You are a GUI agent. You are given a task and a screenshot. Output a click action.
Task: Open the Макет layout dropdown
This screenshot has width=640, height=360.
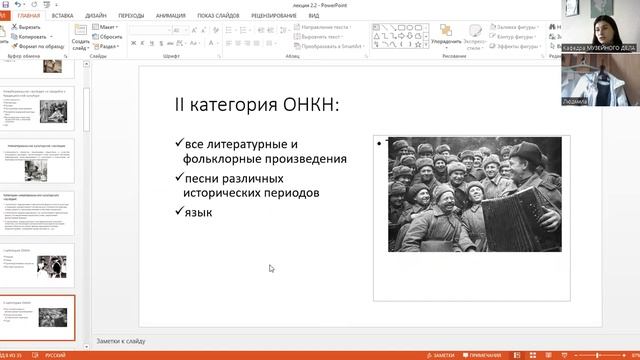(x=105, y=27)
